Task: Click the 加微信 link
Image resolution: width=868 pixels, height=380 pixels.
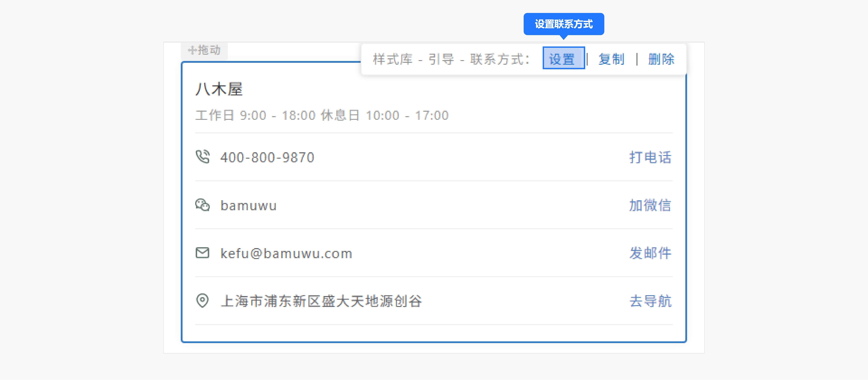Action: pos(650,205)
